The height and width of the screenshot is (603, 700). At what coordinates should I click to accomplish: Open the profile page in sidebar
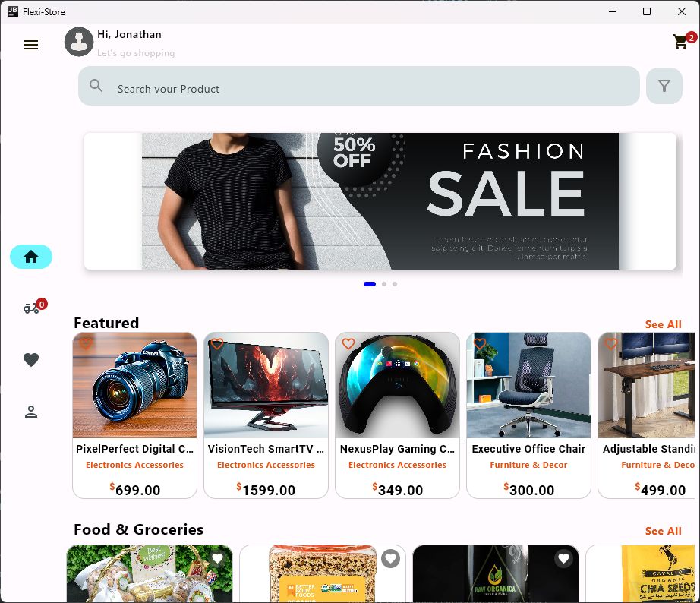tap(31, 412)
